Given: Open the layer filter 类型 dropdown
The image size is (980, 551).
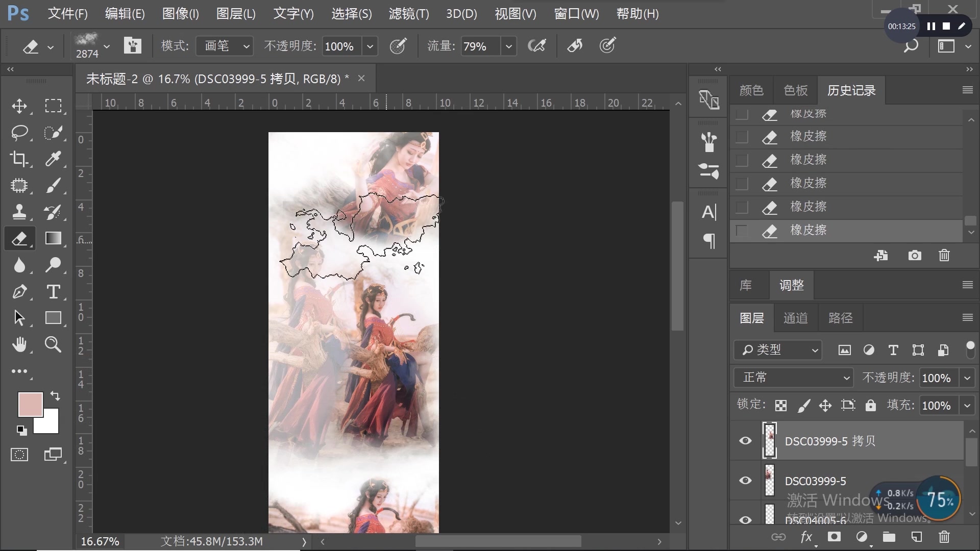Looking at the screenshot, I should (x=778, y=350).
